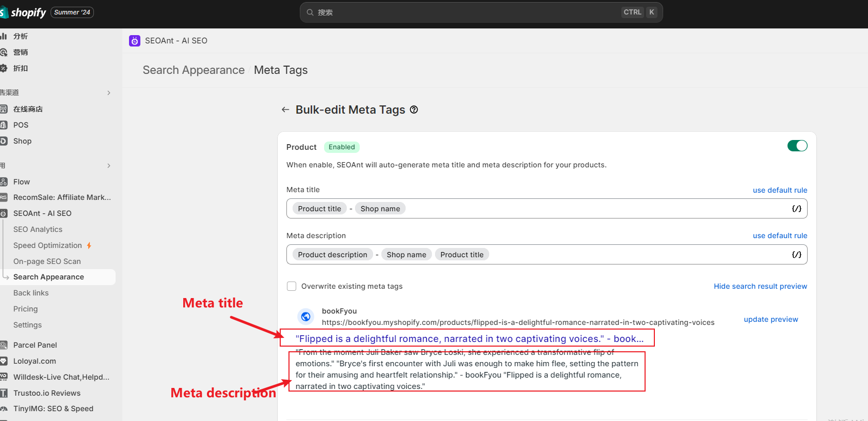Click the 在线商店 online store icon
This screenshot has width=868, height=421.
4,109
